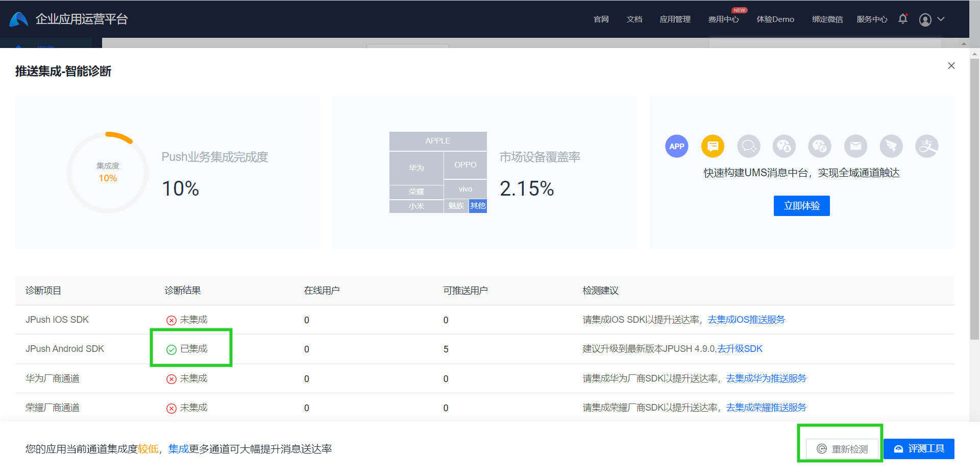Select the 华为厂商通道 row name
Image resolution: width=980 pixels, height=476 pixels.
[x=53, y=378]
